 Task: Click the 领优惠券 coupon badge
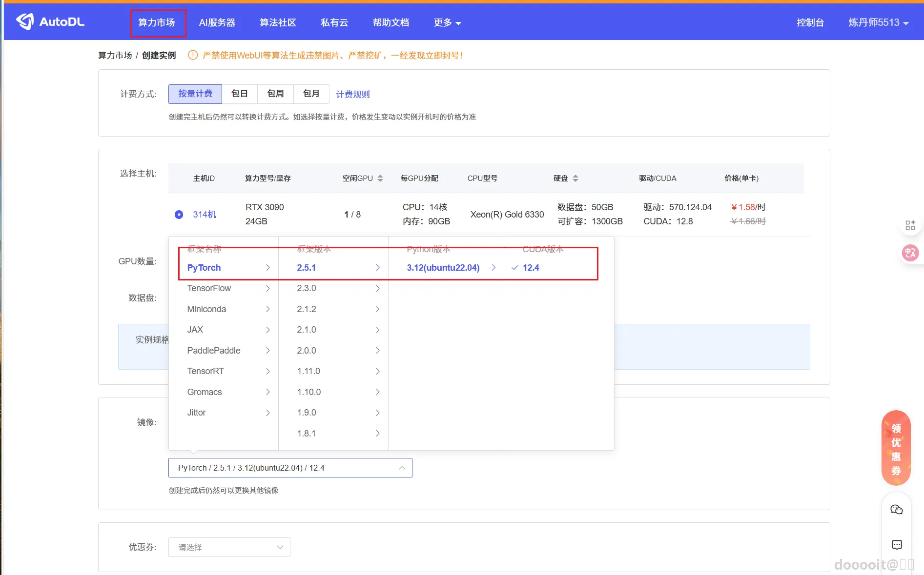[x=896, y=447]
